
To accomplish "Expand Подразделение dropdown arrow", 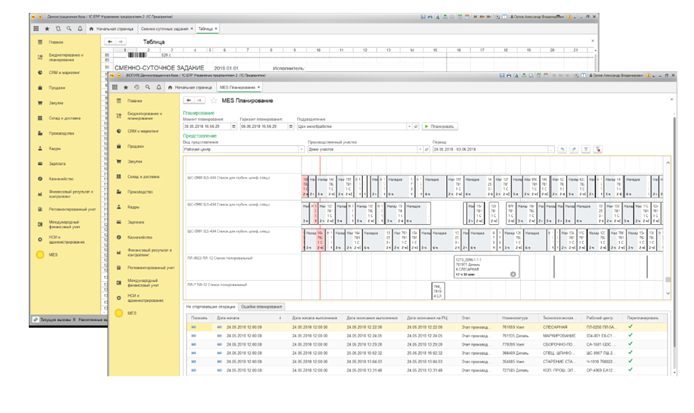I will (x=409, y=127).
